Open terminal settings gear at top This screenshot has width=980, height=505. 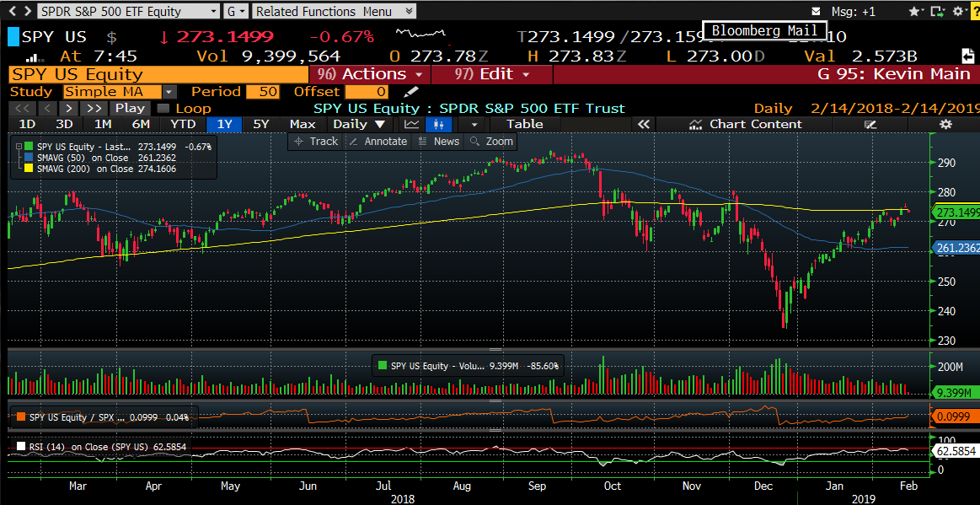point(959,11)
